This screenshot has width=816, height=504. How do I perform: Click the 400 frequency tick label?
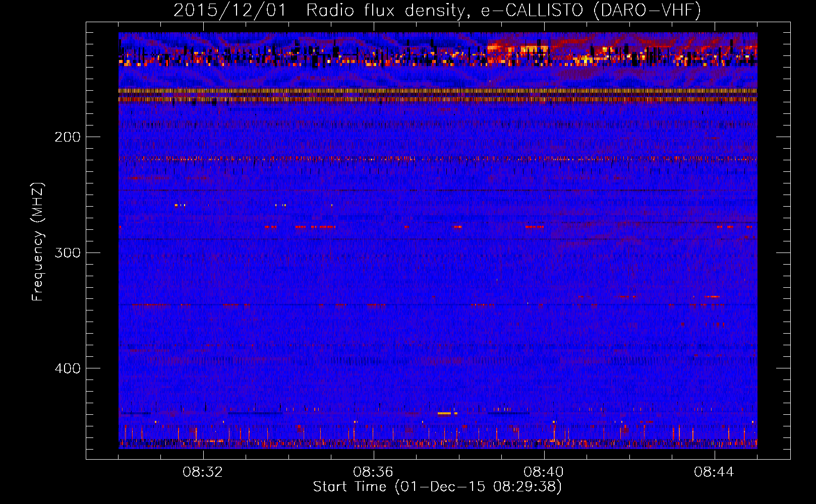tap(68, 368)
